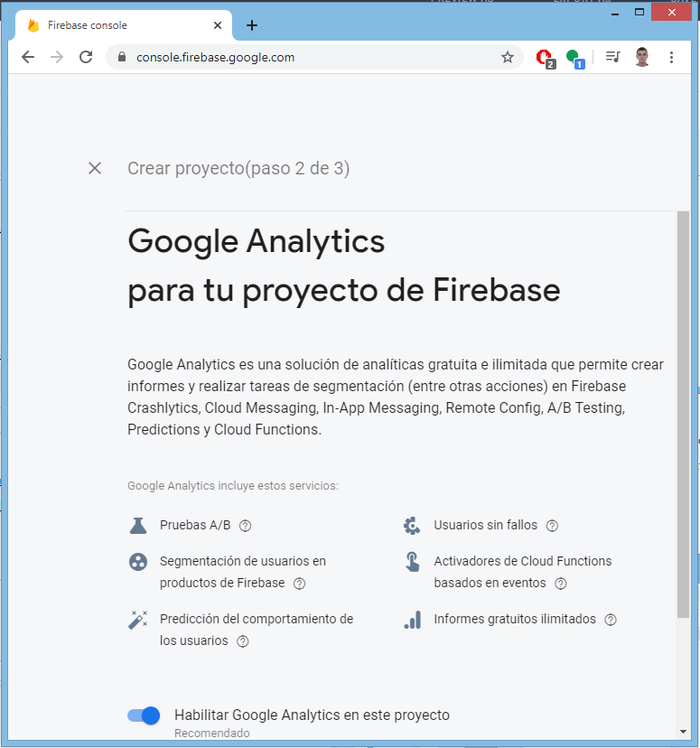Toggle the bookmark star in address bar
Image resolution: width=700 pixels, height=748 pixels.
pos(507,56)
